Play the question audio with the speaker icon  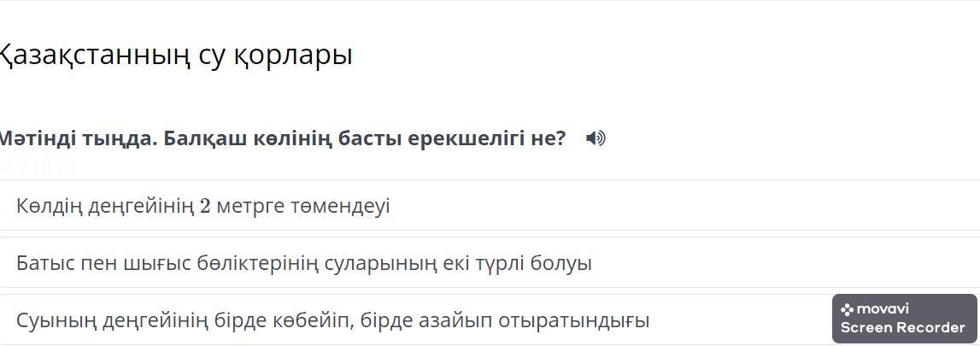pos(596,138)
